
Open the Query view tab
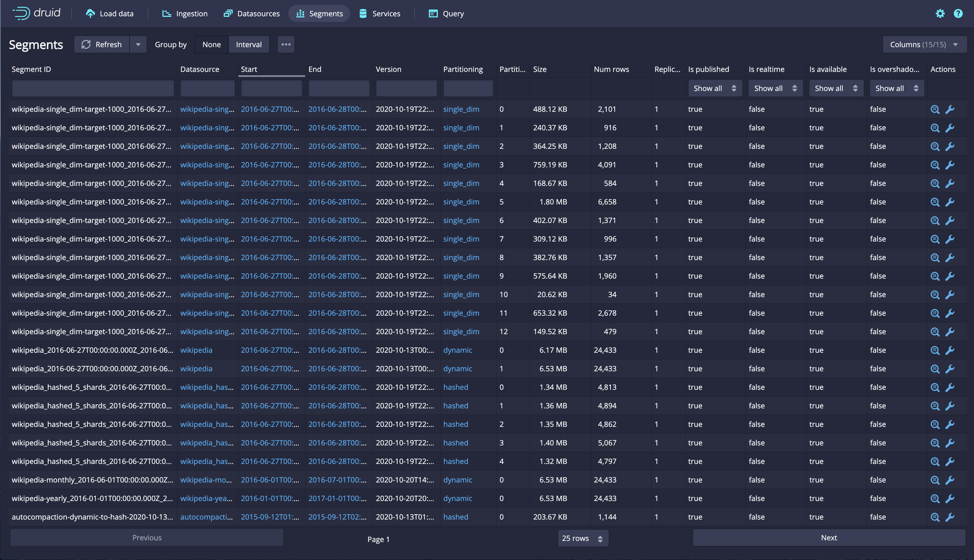click(x=447, y=14)
